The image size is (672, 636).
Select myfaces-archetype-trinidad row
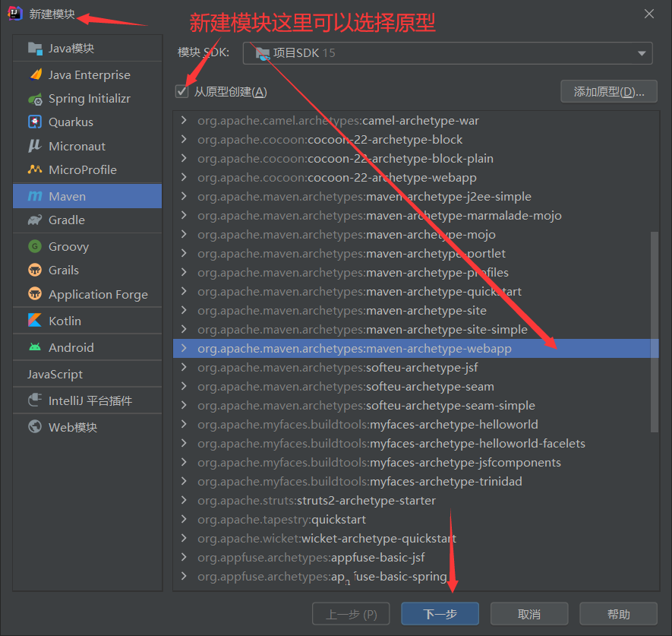point(415,481)
